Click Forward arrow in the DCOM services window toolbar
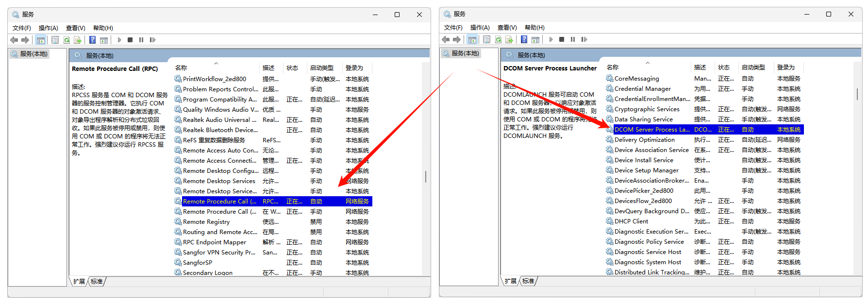This screenshot has width=868, height=305. [x=457, y=39]
